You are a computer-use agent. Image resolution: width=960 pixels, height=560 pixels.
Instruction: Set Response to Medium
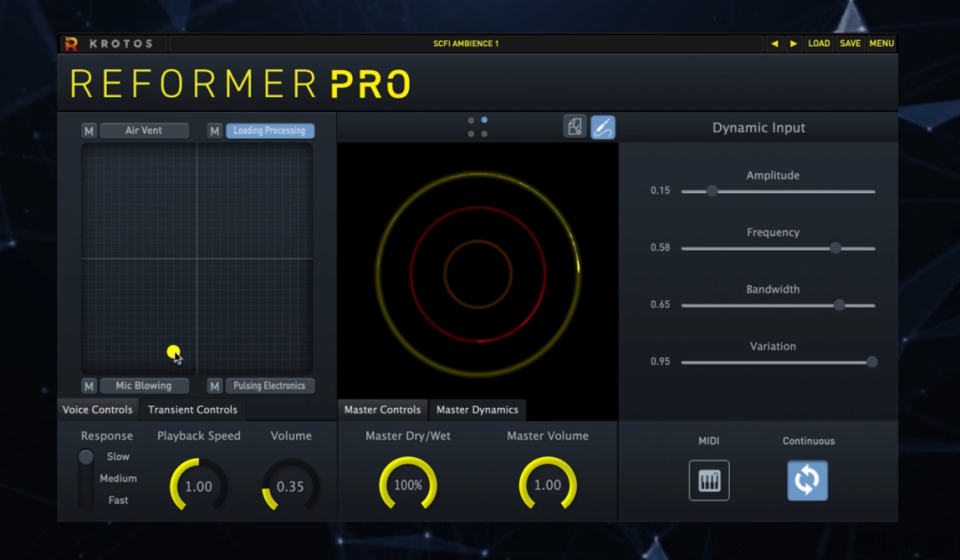point(118,478)
